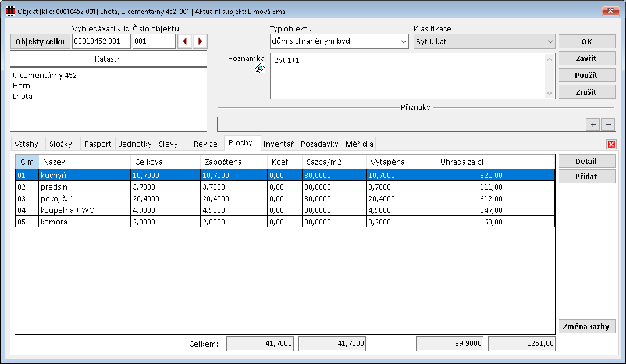This screenshot has height=364, width=626.
Task: Select the pokoj č. 1 row
Action: (86, 198)
